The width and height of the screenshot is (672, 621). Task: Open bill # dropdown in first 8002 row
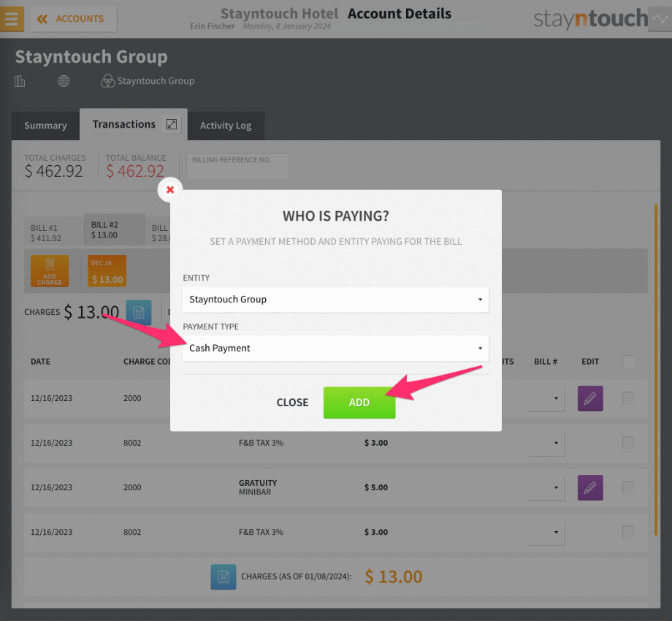(x=546, y=443)
